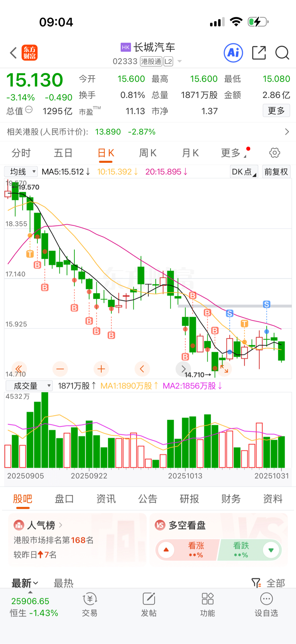Expand the stock name dropdown arrow
Viewport: 296px width, 644px height.
179,61
